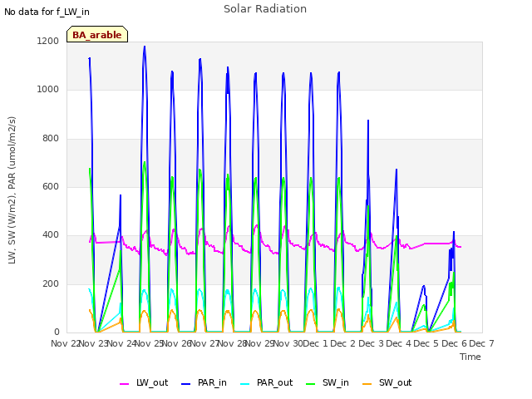Select the BA_arable annotation label

pyautogui.click(x=97, y=34)
